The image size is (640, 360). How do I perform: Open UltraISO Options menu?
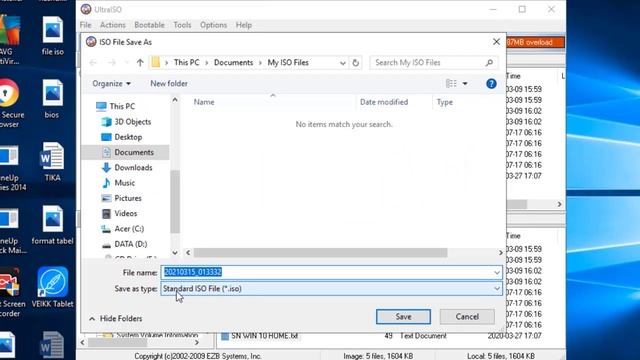pos(213,25)
